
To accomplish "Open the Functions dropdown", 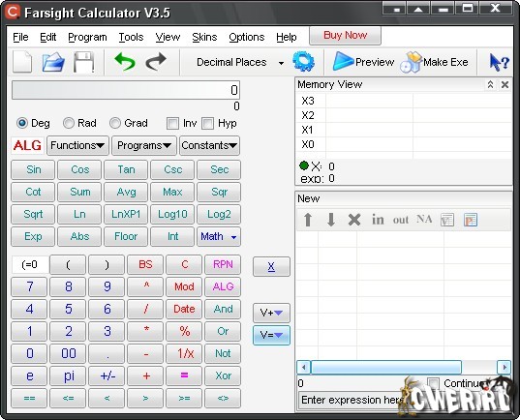I will [77, 145].
